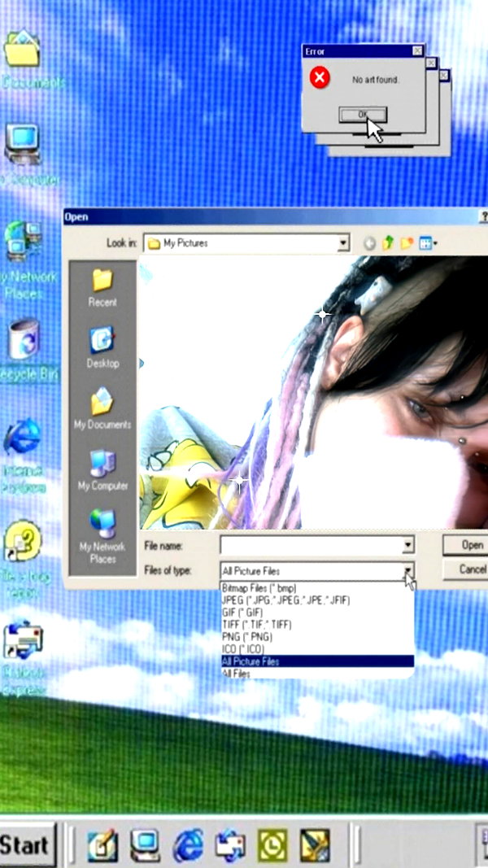Click the Start button on the taskbar
The height and width of the screenshot is (868, 488).
click(x=26, y=845)
